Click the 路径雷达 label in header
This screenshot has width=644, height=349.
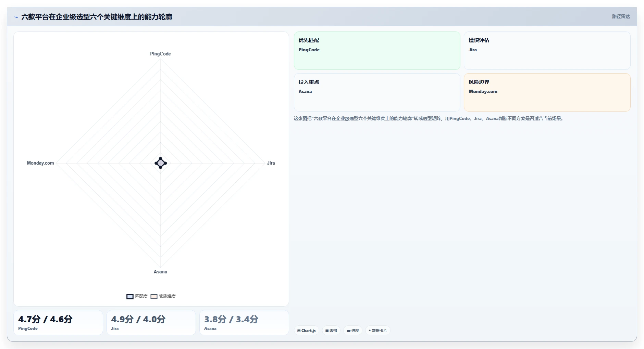tap(621, 16)
